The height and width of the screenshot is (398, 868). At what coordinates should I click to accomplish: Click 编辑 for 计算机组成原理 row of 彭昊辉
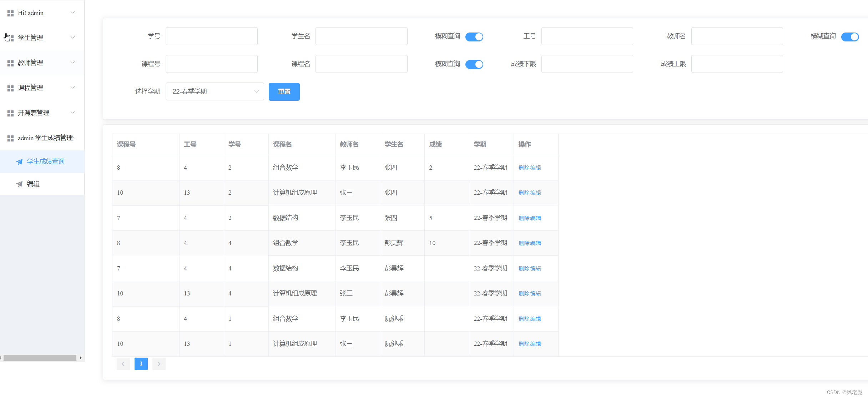click(x=536, y=294)
